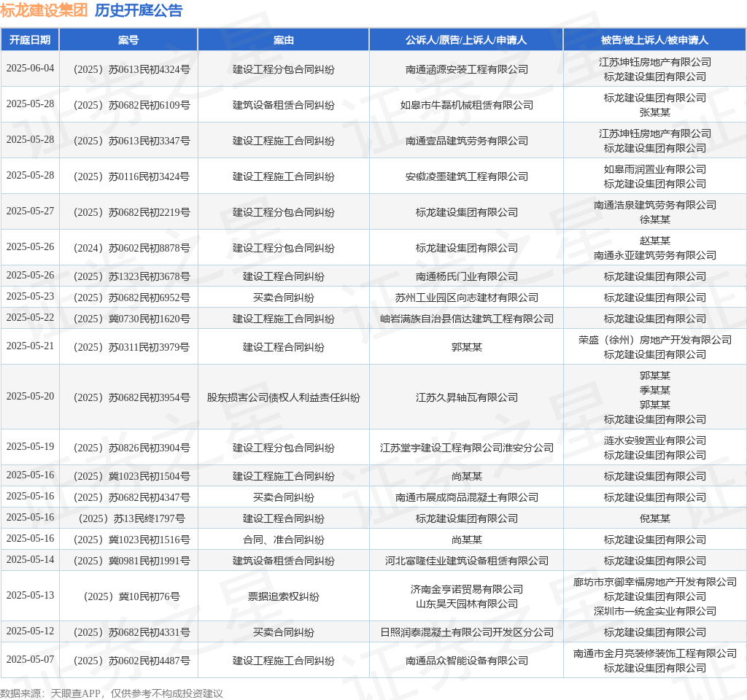Click defendant 涟水安骏置业有限公司
Viewport: 747px width, 700px height.
coord(654,441)
